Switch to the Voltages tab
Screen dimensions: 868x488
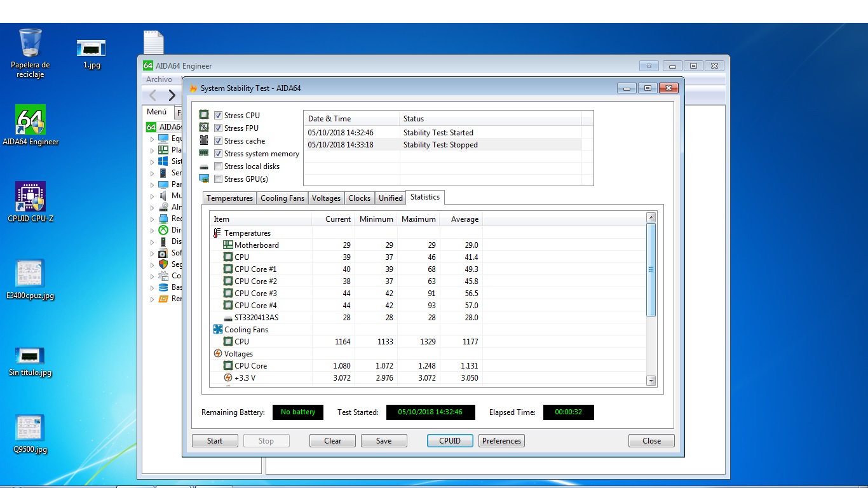click(x=326, y=198)
